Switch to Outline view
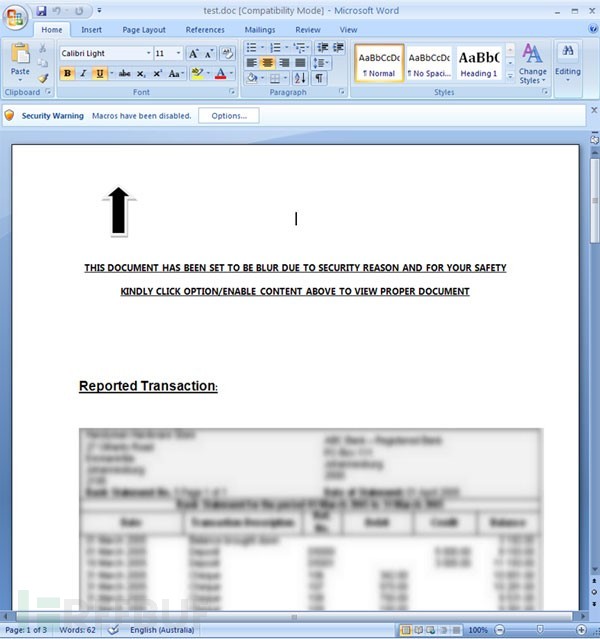 pos(443,630)
